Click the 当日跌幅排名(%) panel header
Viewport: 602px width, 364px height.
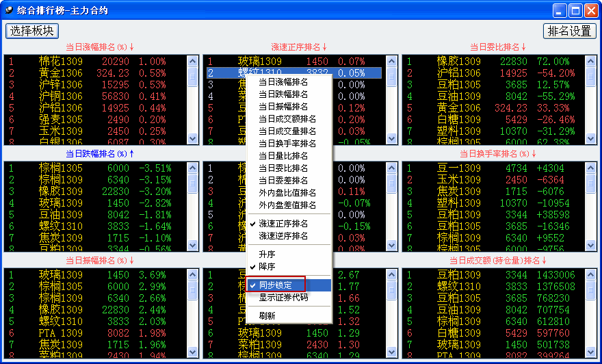point(100,154)
